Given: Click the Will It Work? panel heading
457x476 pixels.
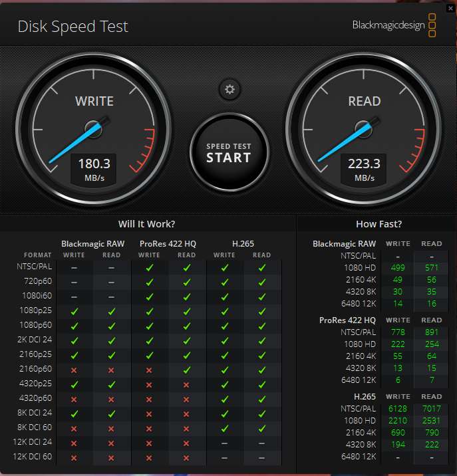Looking at the screenshot, I should click(146, 224).
